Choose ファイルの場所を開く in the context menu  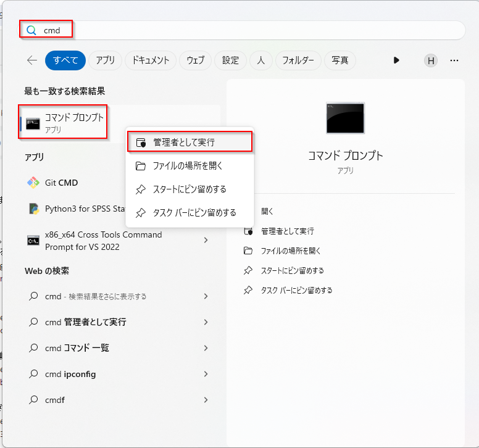click(x=190, y=166)
